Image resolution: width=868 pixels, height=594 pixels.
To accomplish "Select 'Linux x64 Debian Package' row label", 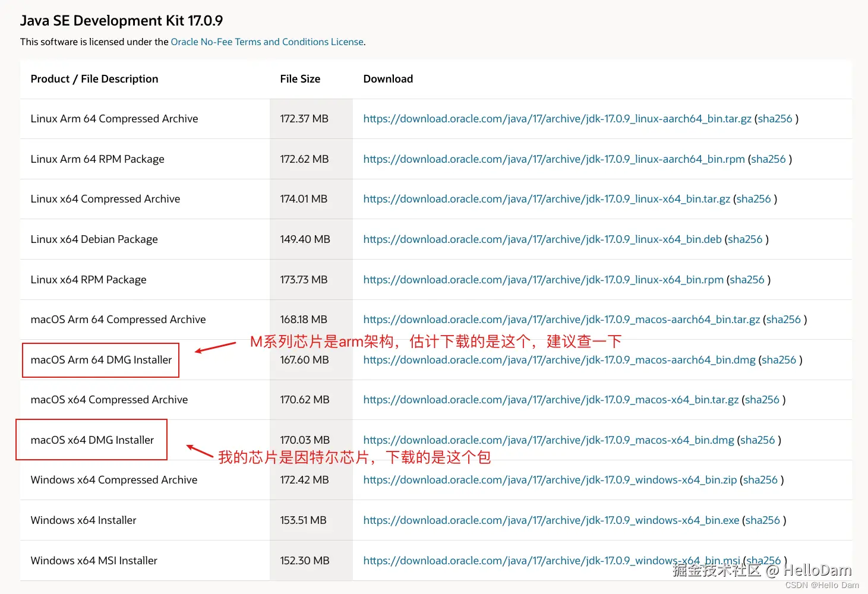I will (94, 239).
